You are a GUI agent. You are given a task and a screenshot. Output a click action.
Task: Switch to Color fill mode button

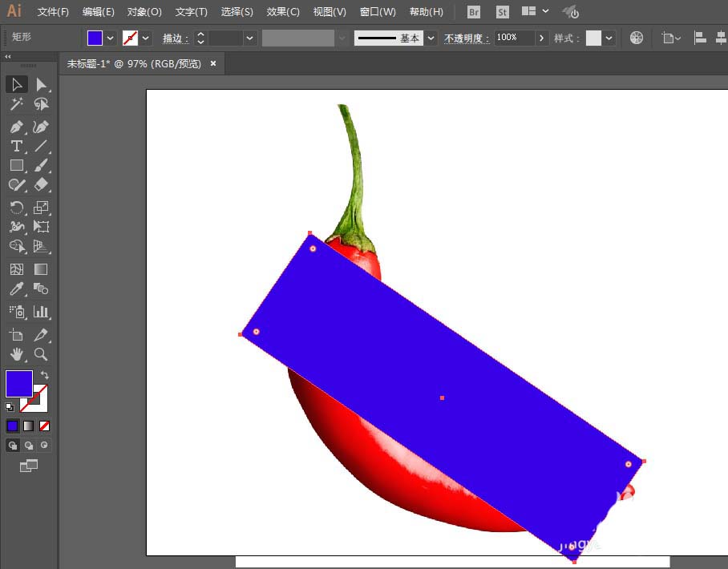(x=13, y=426)
